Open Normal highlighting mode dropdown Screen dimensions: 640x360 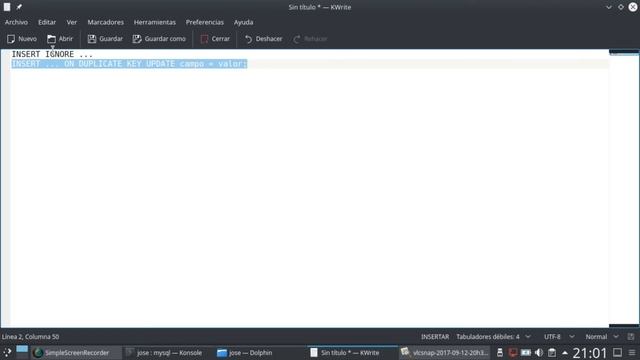(x=602, y=337)
